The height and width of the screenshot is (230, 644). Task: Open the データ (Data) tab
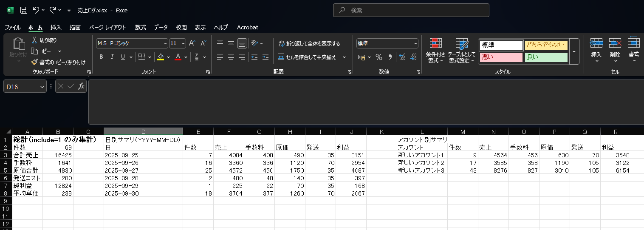click(x=161, y=27)
